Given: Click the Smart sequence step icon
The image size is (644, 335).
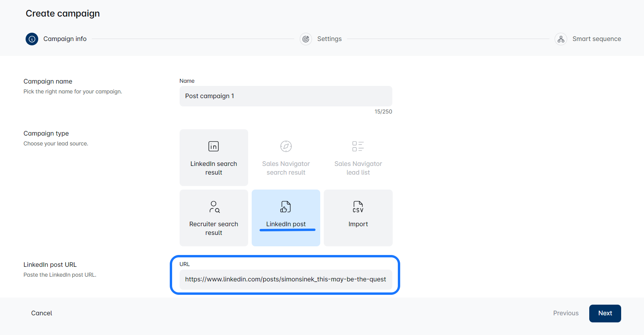Looking at the screenshot, I should tap(561, 39).
